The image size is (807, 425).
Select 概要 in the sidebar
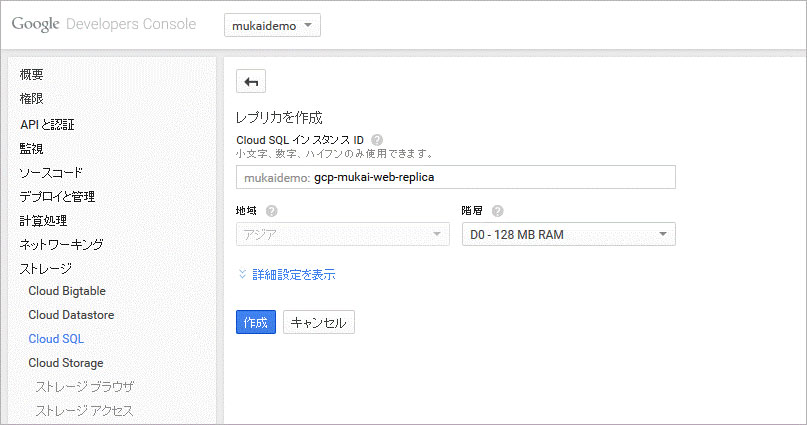31,75
